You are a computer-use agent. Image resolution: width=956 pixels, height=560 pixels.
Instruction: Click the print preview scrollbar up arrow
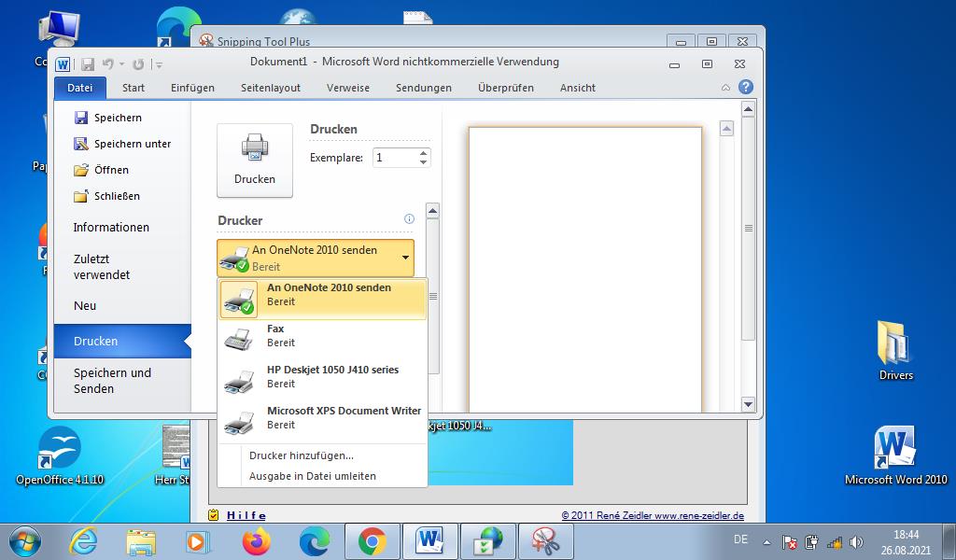coord(726,129)
